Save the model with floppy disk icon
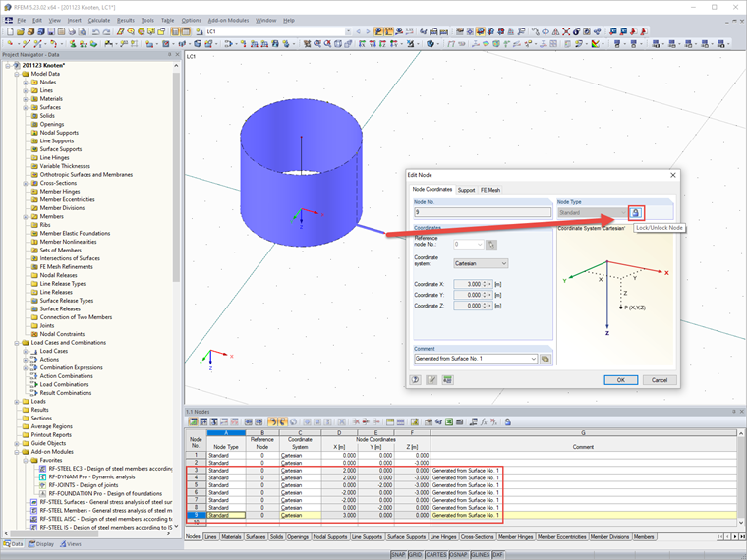 pyautogui.click(x=51, y=31)
